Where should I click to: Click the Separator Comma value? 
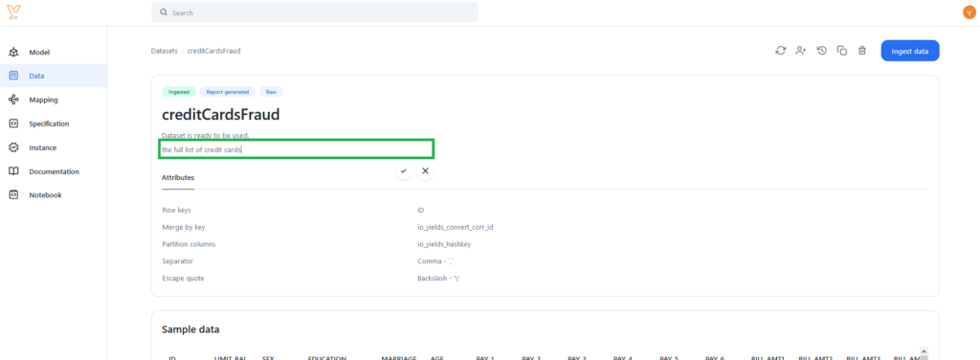point(435,260)
